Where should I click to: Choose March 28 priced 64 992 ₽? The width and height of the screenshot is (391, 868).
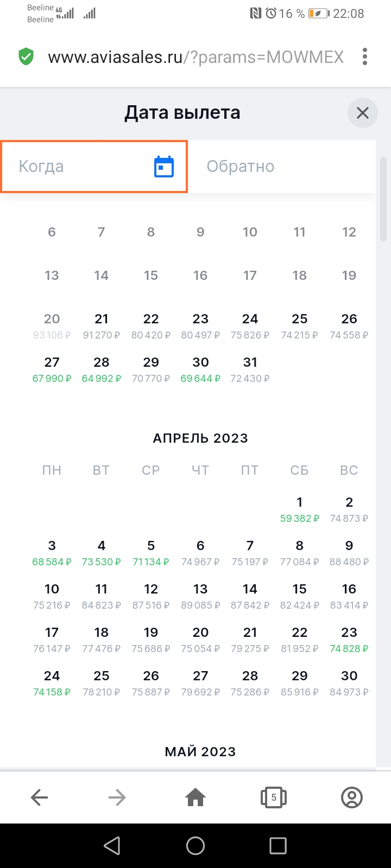click(102, 369)
